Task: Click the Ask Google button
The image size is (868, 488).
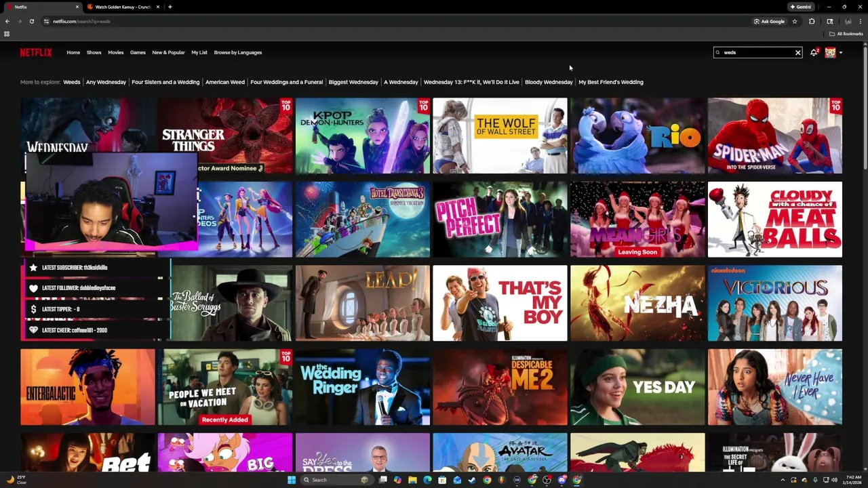Action: point(770,21)
